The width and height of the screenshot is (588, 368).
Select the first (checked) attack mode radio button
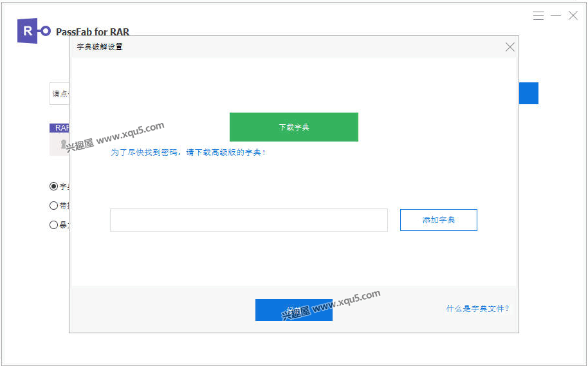click(53, 186)
